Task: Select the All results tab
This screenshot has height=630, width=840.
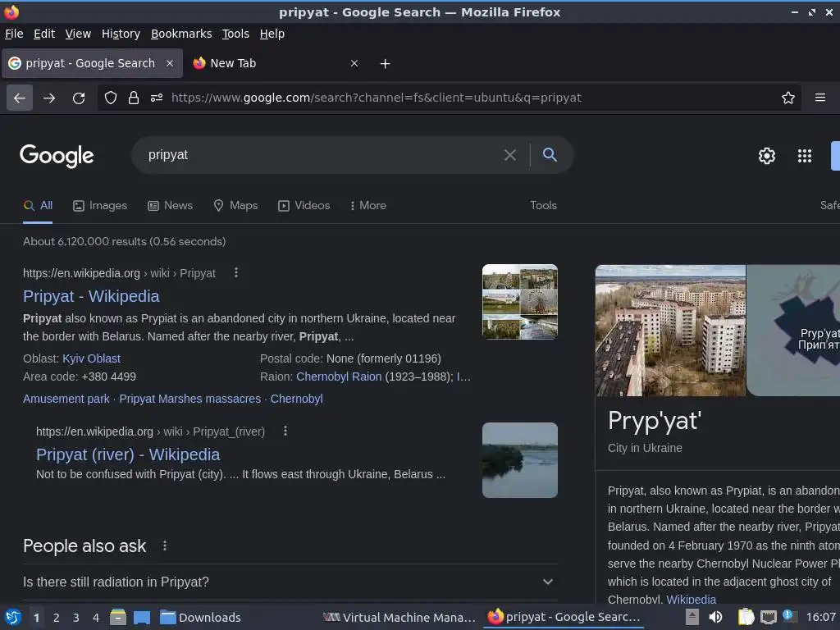Action: (38, 205)
